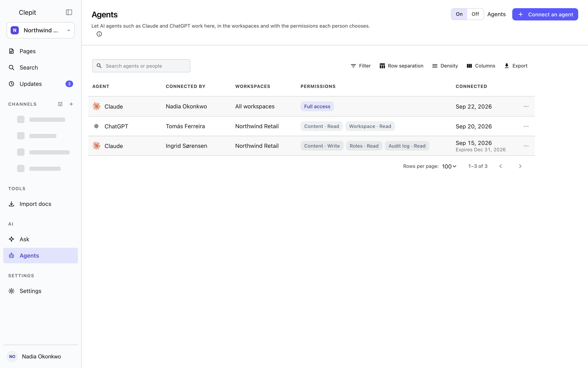
Task: Focus the Search agents or people field
Action: click(141, 66)
